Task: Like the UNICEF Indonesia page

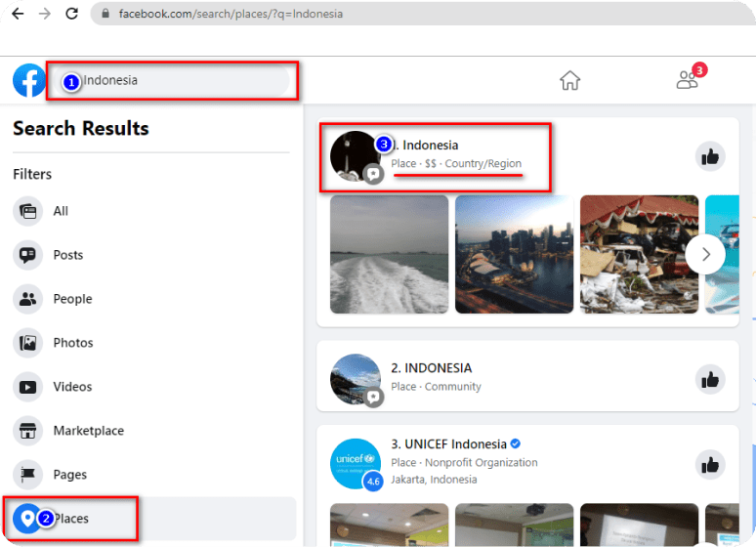Action: tap(710, 465)
